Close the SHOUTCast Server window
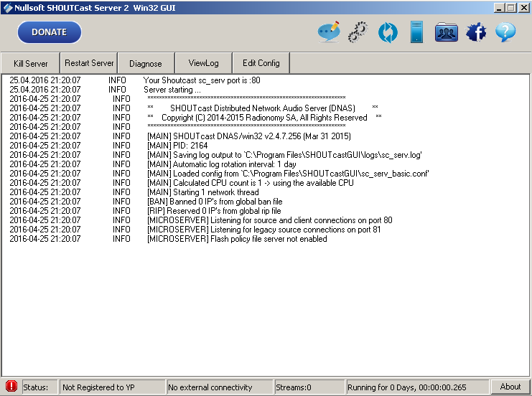The width and height of the screenshot is (532, 396). coord(523,7)
